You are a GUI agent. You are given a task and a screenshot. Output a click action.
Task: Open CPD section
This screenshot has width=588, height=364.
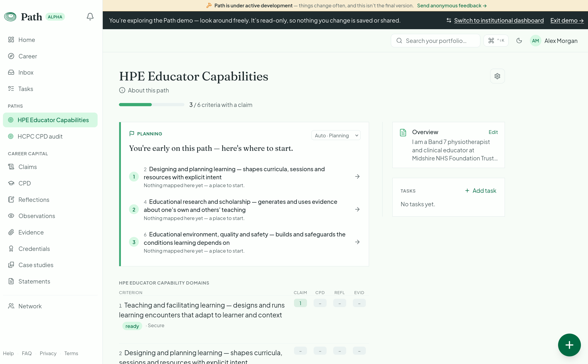[x=50, y=183]
